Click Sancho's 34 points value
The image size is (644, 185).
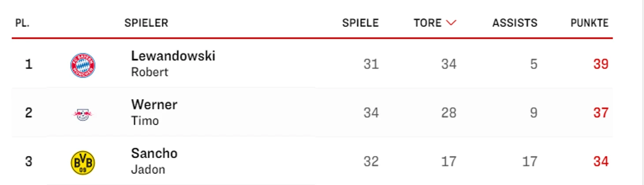click(x=601, y=162)
